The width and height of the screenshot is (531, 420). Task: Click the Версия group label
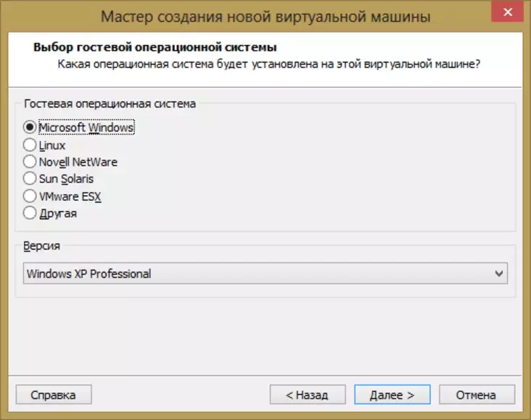coord(42,246)
